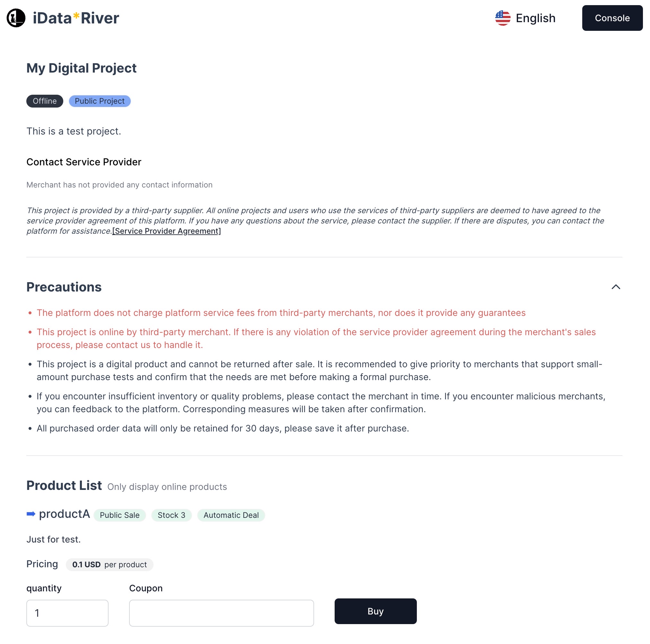Open the Console panel
650x644 pixels.
coord(612,18)
